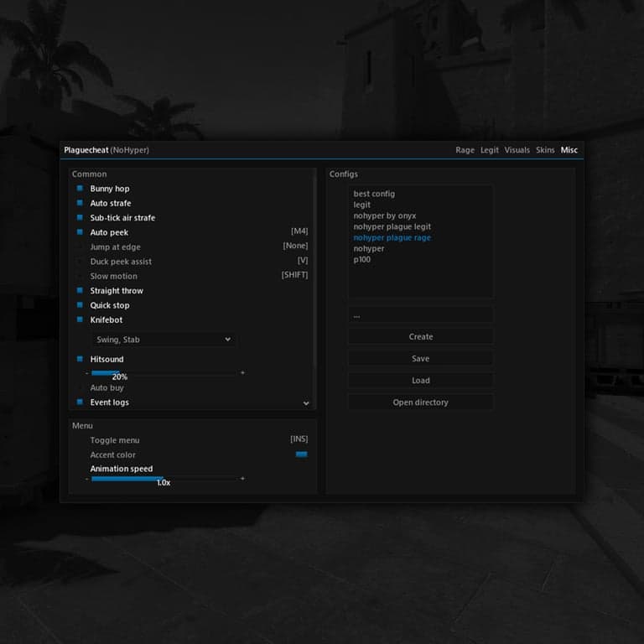The width and height of the screenshot is (644, 644).
Task: Click the Open directory button
Action: click(421, 402)
